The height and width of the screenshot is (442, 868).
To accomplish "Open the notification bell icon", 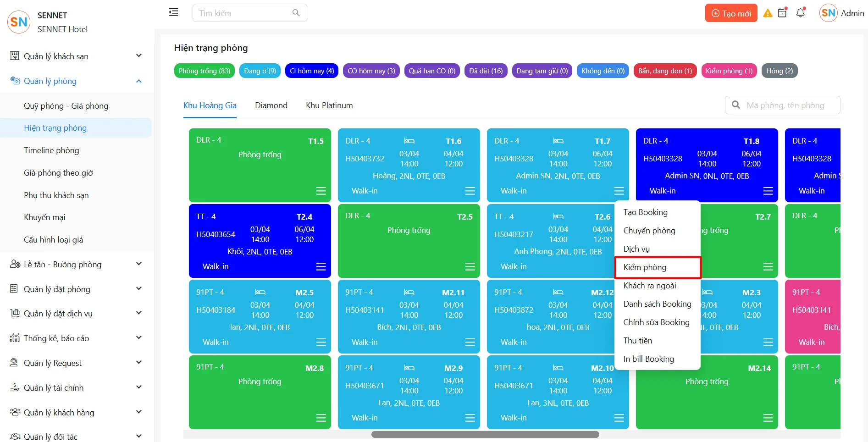I will pos(801,13).
